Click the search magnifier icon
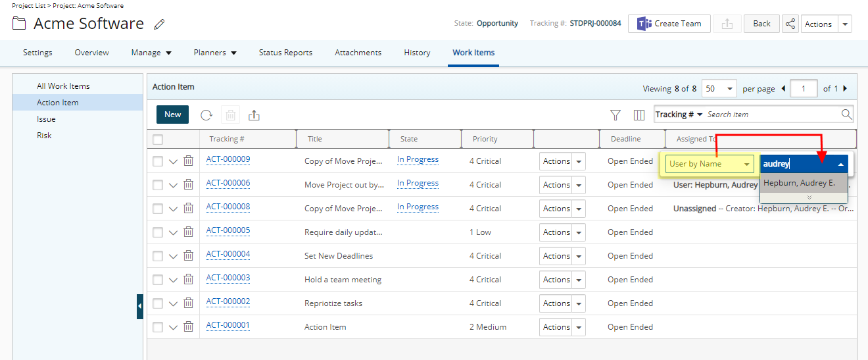The width and height of the screenshot is (868, 360). [846, 115]
